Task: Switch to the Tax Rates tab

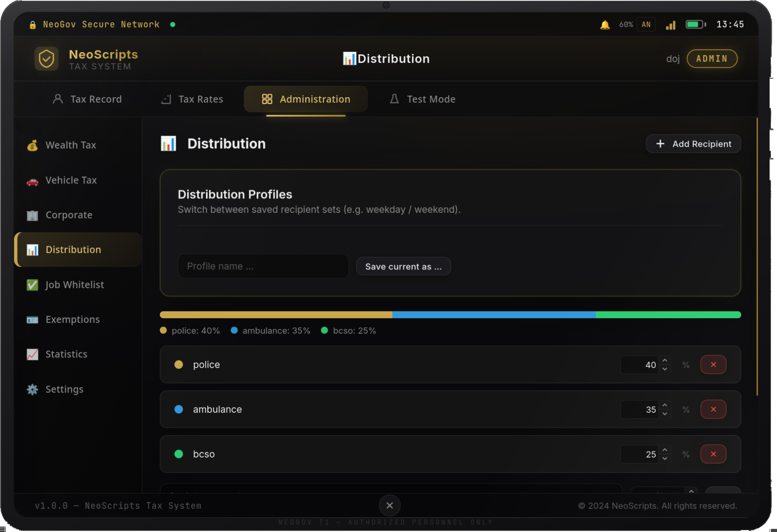Action: click(x=192, y=99)
